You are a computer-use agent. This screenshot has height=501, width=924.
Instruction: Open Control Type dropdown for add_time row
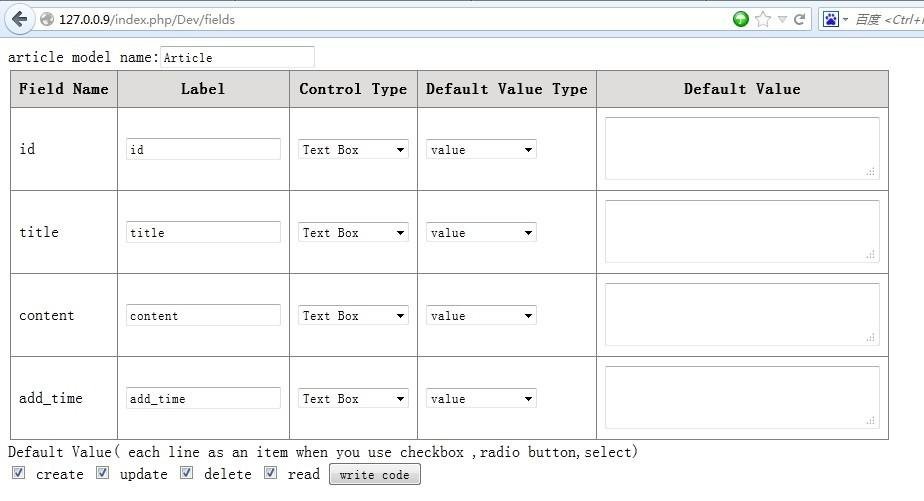click(354, 398)
